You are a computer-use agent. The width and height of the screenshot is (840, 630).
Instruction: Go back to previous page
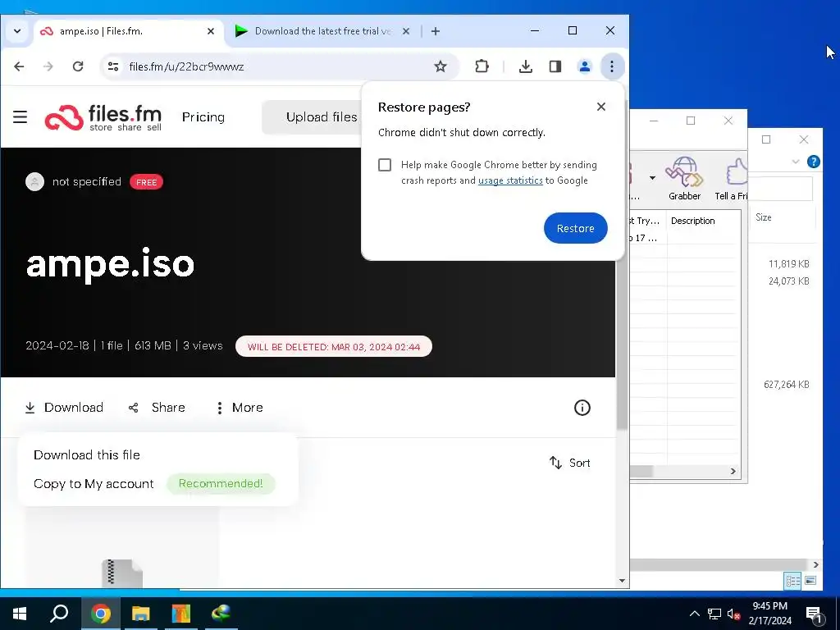(x=20, y=66)
